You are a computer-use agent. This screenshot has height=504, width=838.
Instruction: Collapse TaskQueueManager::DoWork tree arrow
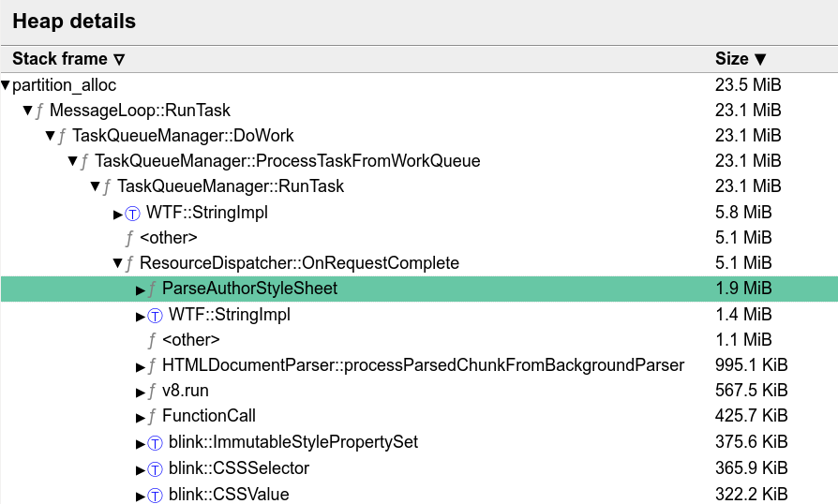51,136
